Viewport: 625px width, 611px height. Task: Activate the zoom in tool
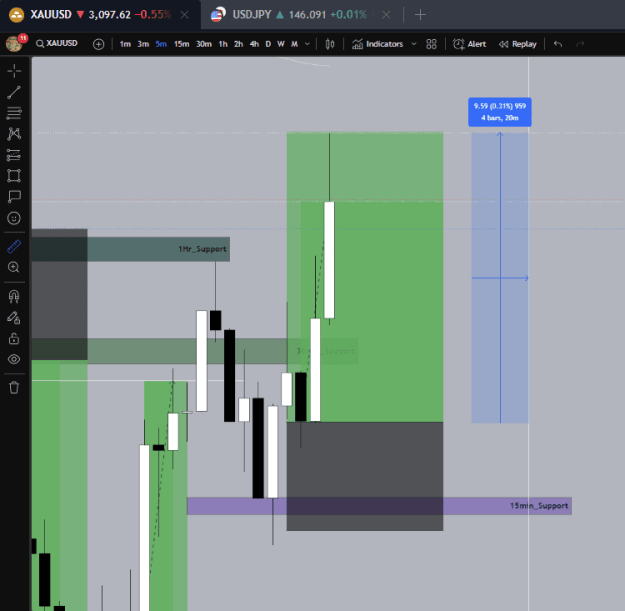[x=14, y=267]
